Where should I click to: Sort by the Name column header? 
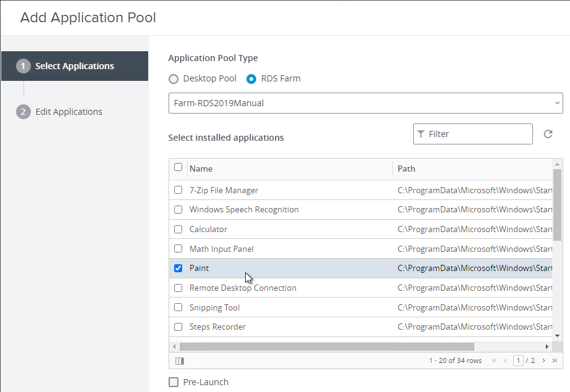pos(201,169)
